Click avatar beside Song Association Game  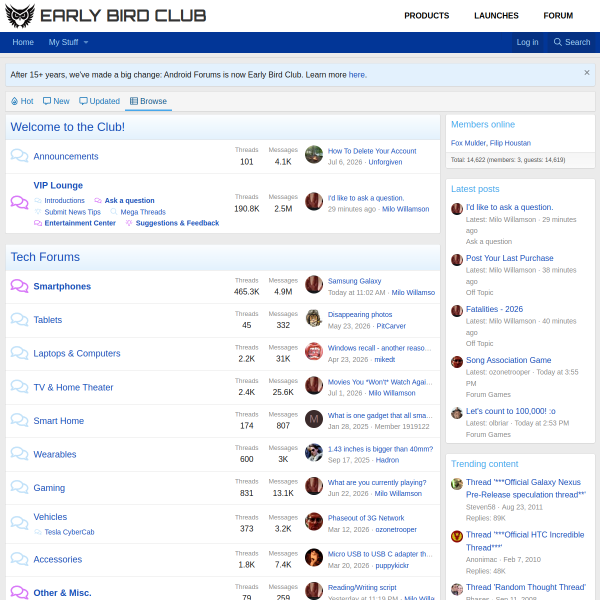(457, 362)
